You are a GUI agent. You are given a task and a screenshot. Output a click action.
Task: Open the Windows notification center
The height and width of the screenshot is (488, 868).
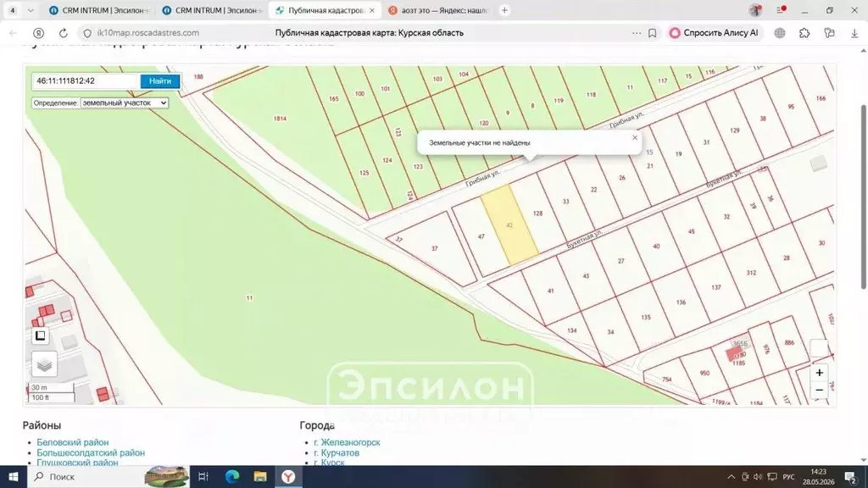(x=851, y=477)
